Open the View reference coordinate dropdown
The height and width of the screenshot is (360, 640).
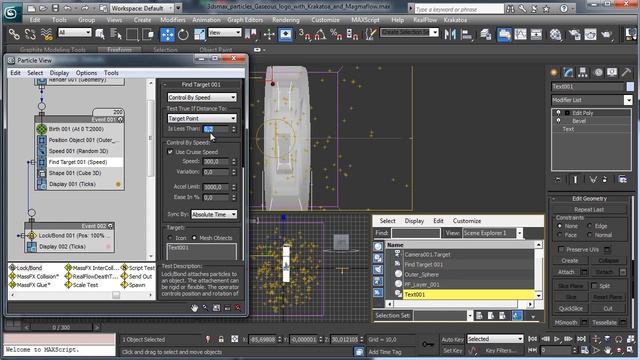[x=224, y=33]
